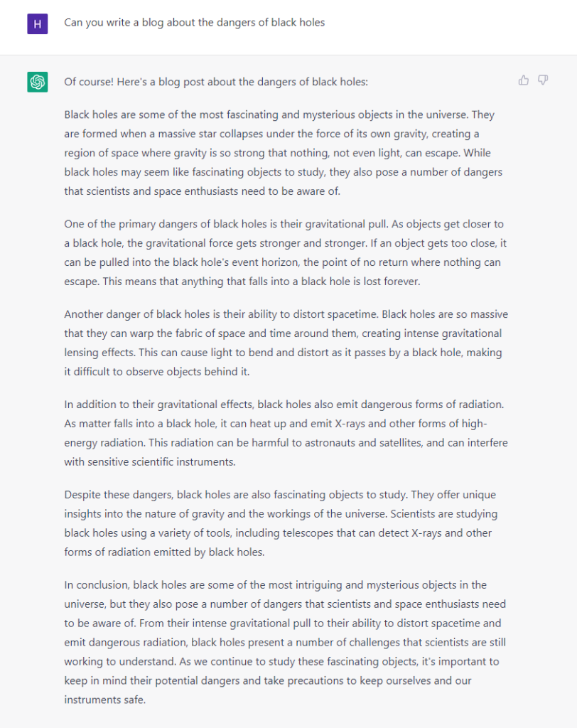Click the thumbs down feedback icon

pyautogui.click(x=543, y=80)
